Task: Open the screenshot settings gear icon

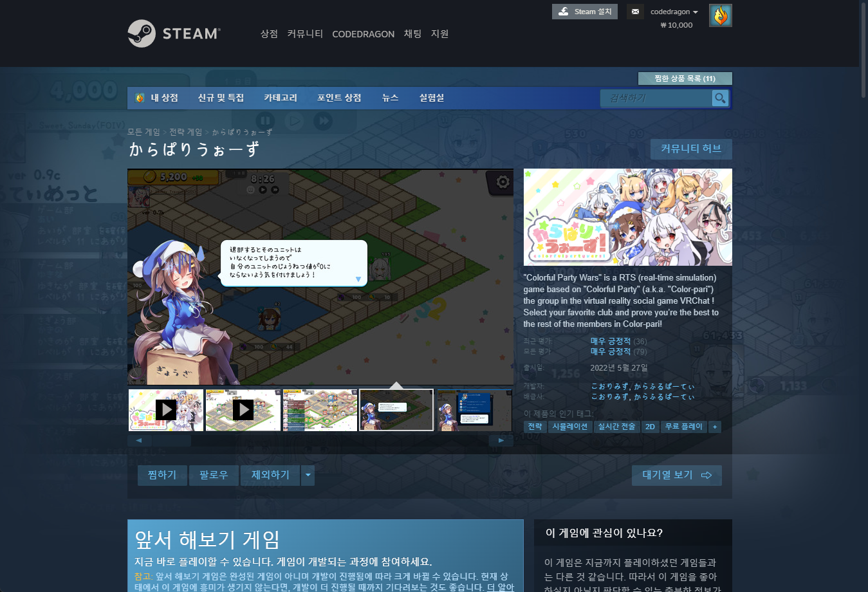Action: tap(503, 182)
